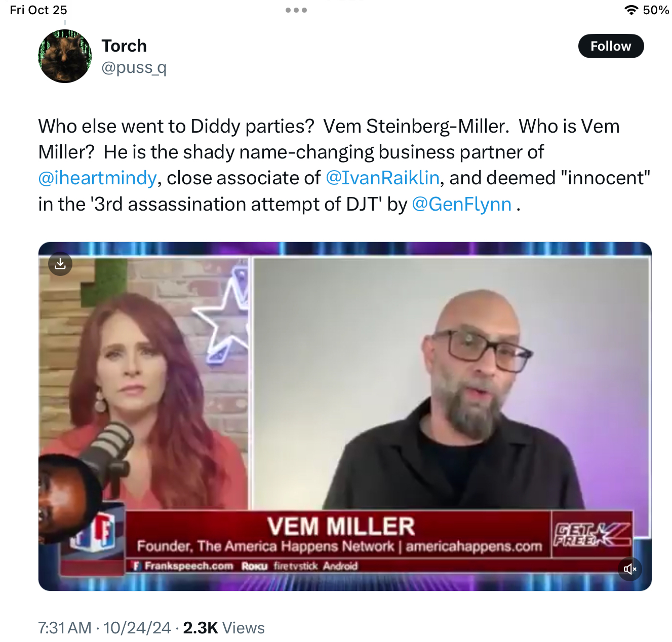Image resolution: width=672 pixels, height=642 pixels.
Task: Tap the three-dot multitasking menu at top
Action: 296,10
